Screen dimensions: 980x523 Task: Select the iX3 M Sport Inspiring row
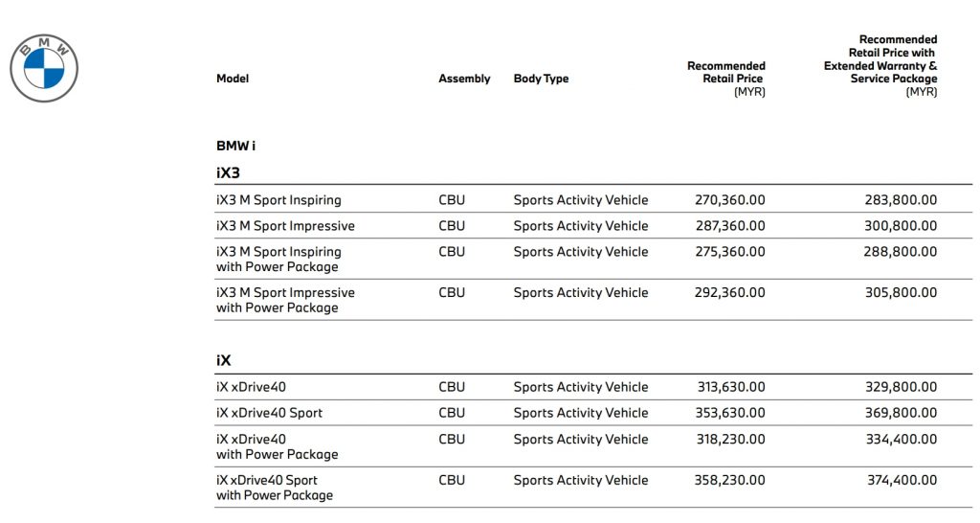click(278, 200)
